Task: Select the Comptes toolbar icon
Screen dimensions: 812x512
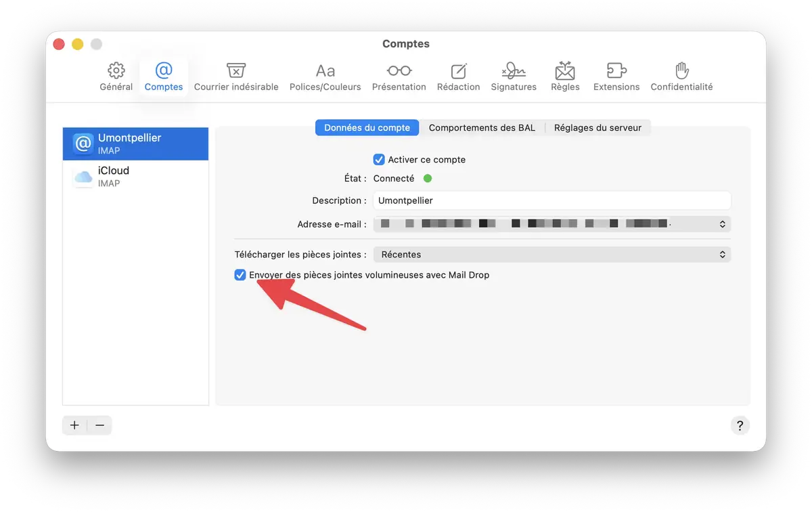Action: pos(163,76)
